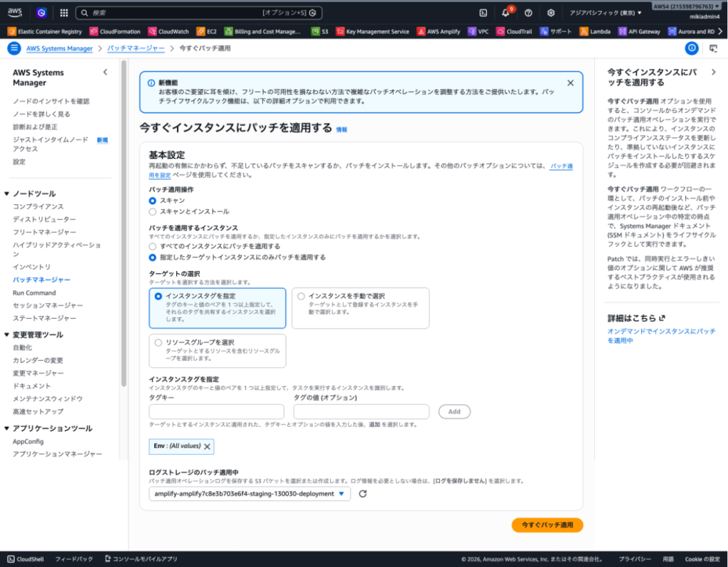Choose 指定したターゲットインスタンスにのみパッチを適用する
The height and width of the screenshot is (567, 728).
[152, 258]
